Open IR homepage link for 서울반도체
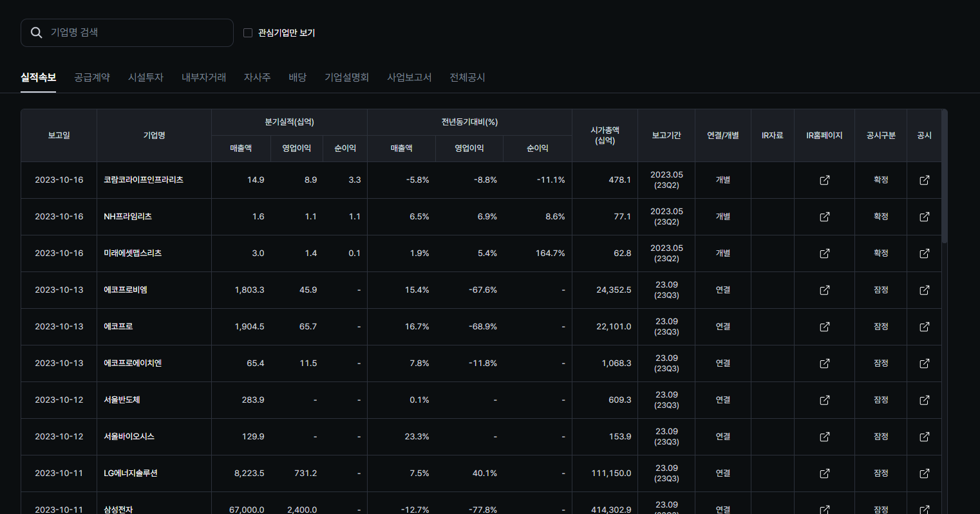The width and height of the screenshot is (980, 514). pyautogui.click(x=824, y=400)
